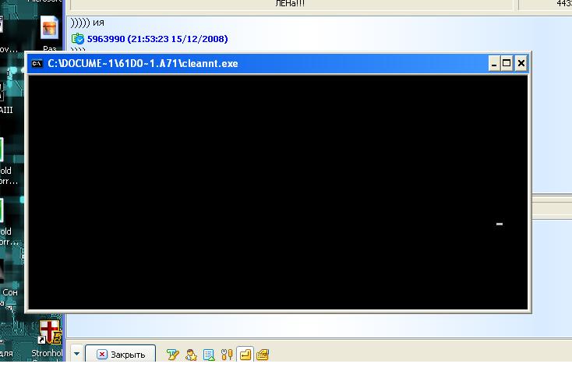The image size is (572, 392).
Task: Toggle the highlighted yellow folder toolbar button
Action: point(245,355)
